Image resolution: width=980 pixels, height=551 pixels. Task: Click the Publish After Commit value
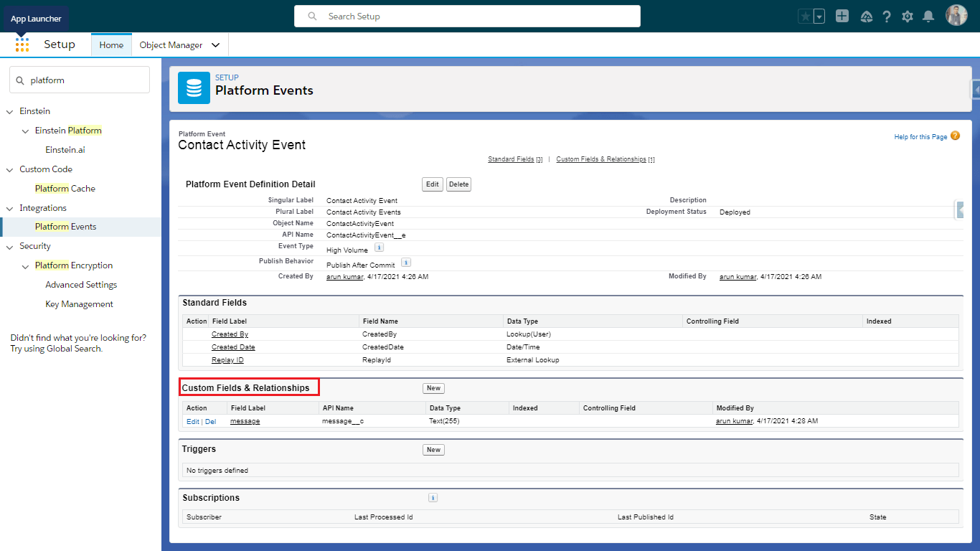pos(361,265)
